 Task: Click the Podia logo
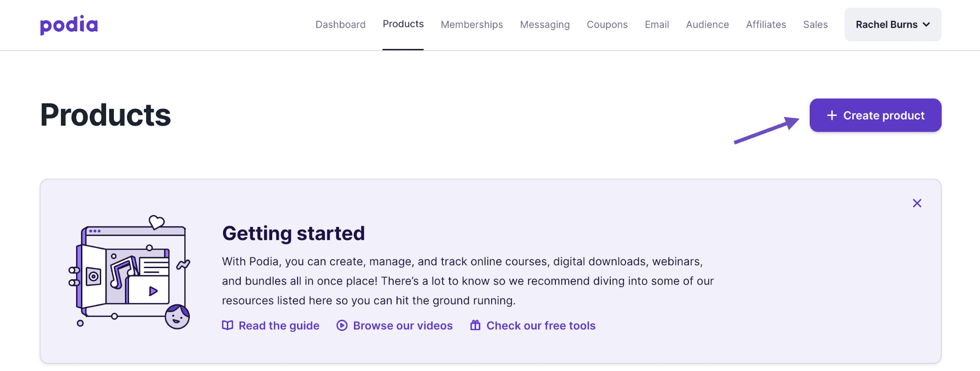(69, 25)
